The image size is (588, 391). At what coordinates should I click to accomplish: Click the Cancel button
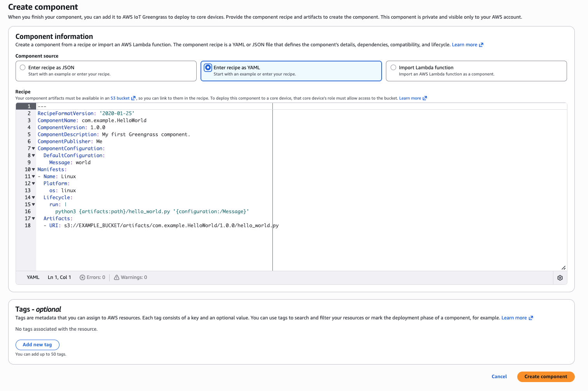tap(499, 377)
